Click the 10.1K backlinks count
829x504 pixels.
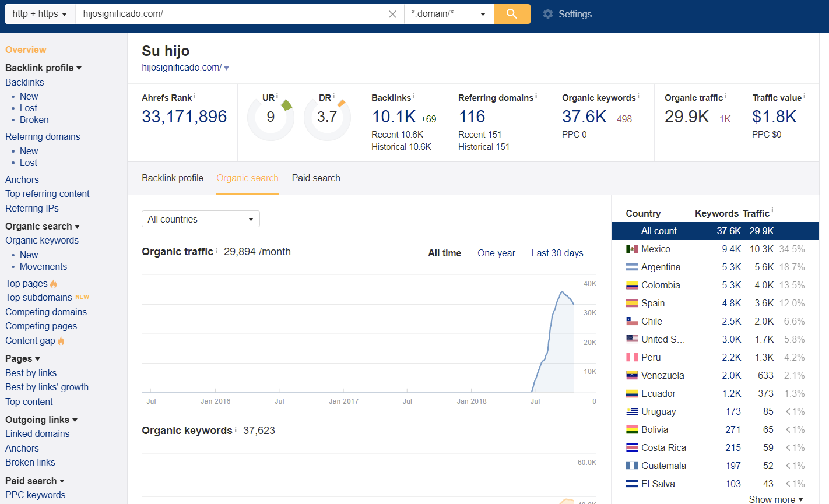pos(394,117)
